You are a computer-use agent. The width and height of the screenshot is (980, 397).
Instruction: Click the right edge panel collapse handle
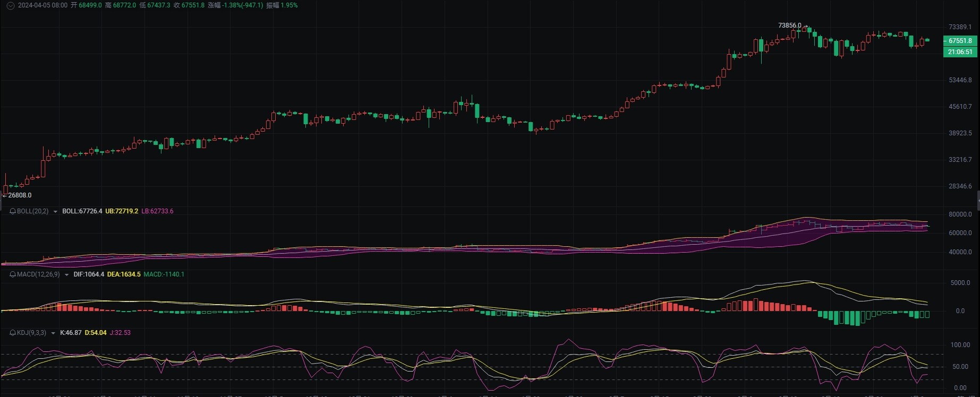click(x=978, y=200)
